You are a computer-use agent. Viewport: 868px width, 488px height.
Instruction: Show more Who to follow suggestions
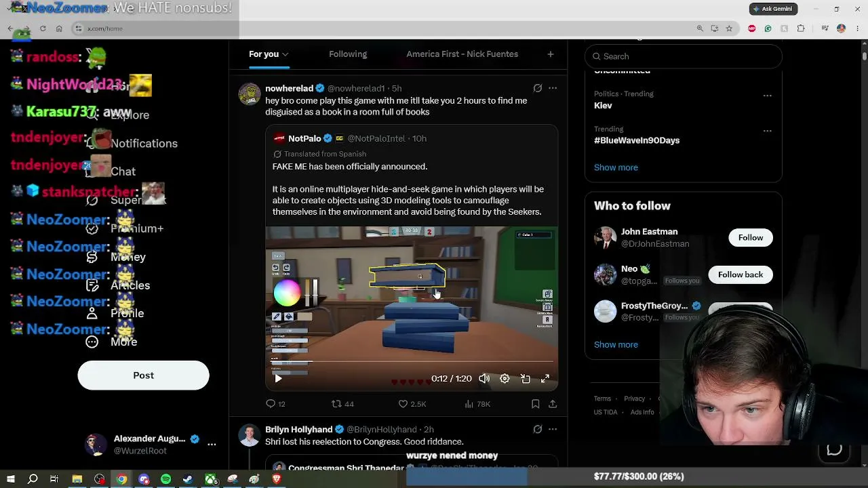pyautogui.click(x=616, y=344)
